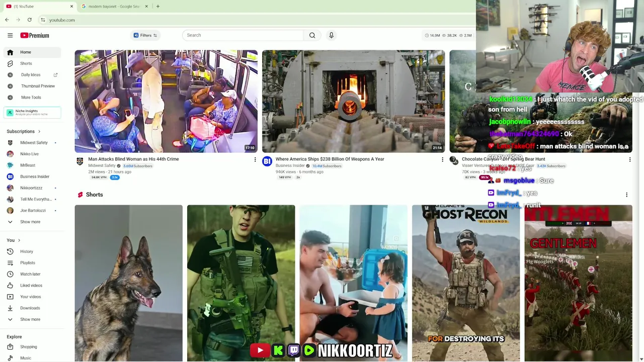Screen dimensions: 644x362
Task: Open Thumbnail Preview tool
Action: coord(32,86)
